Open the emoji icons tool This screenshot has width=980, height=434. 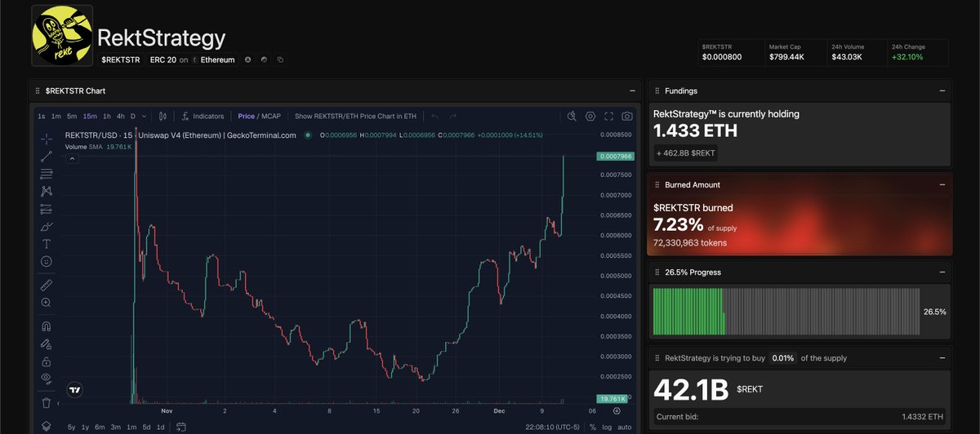click(47, 261)
